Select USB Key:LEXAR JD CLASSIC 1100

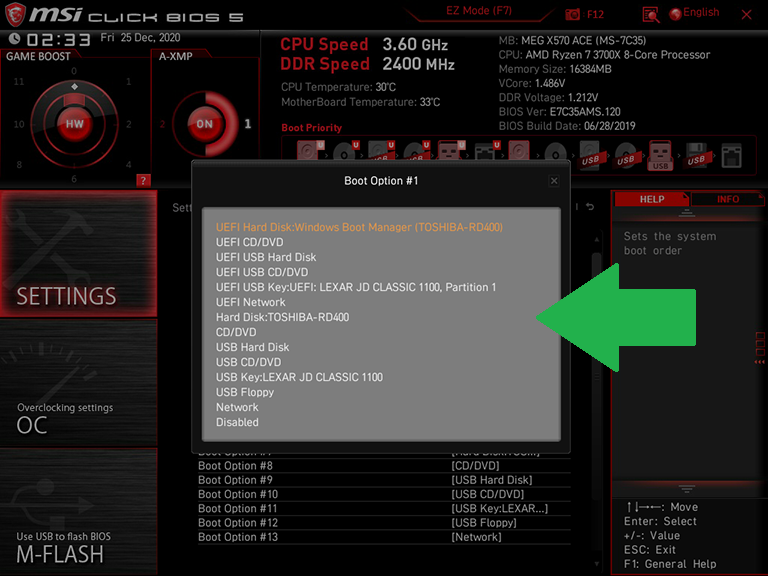click(299, 377)
